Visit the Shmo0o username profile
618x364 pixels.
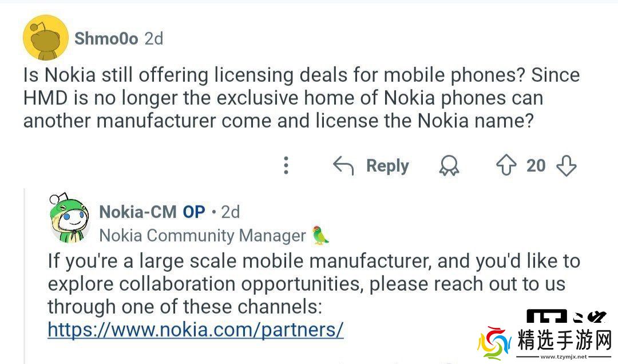pyautogui.click(x=106, y=38)
